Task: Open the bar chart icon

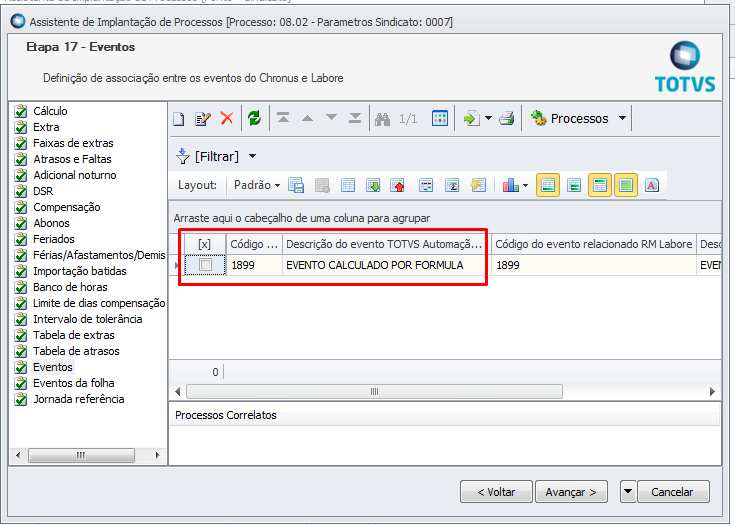Action: [x=510, y=186]
